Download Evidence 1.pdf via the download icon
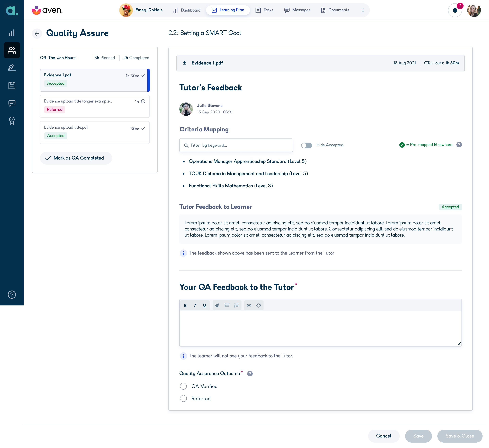The height and width of the screenshot is (448, 489). coord(185,63)
